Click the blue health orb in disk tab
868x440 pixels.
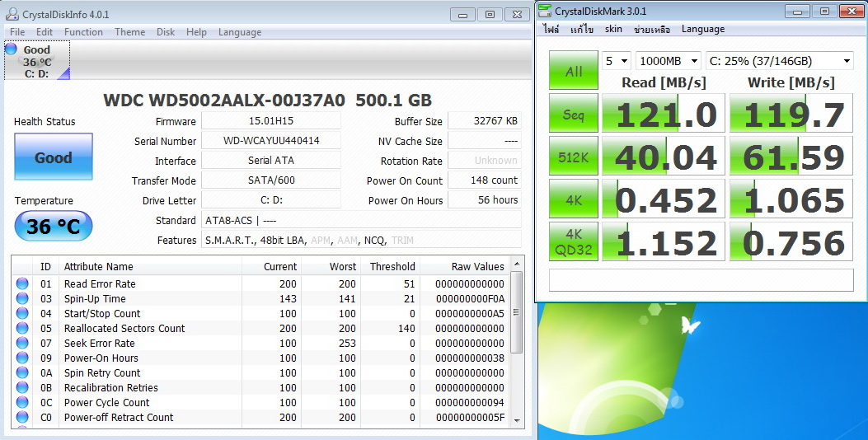tap(11, 49)
